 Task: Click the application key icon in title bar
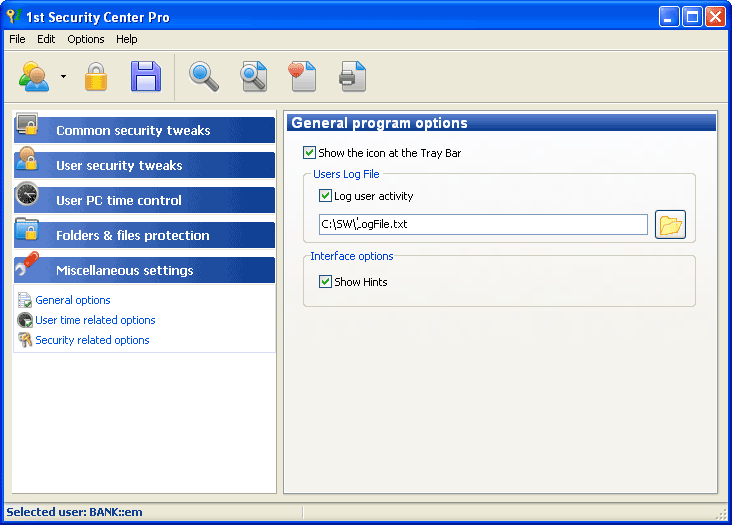click(x=14, y=16)
